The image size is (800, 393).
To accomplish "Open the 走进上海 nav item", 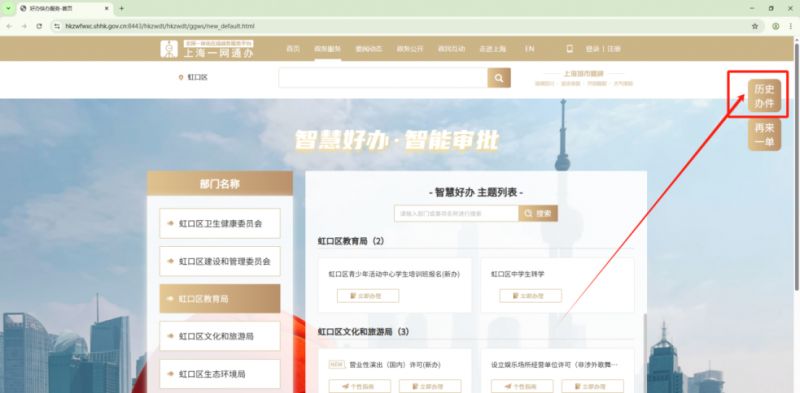I will [492, 49].
